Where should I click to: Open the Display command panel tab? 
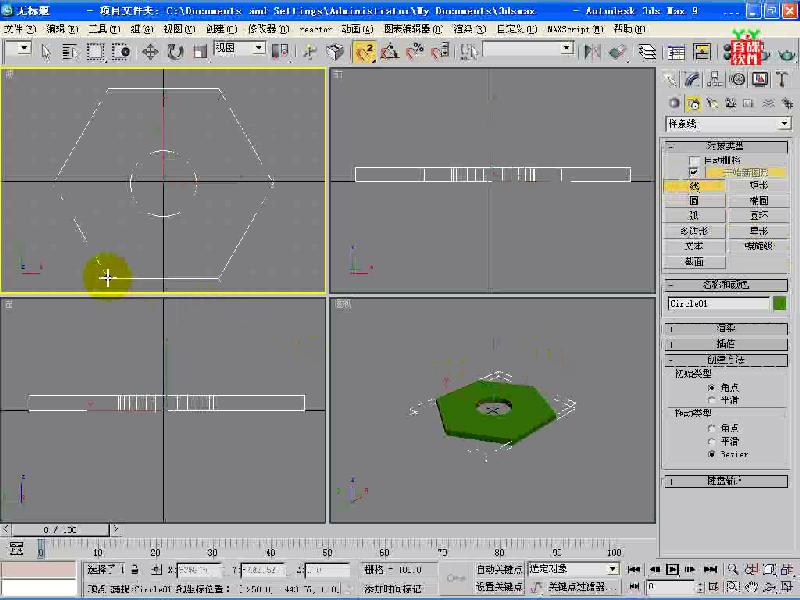[x=760, y=79]
